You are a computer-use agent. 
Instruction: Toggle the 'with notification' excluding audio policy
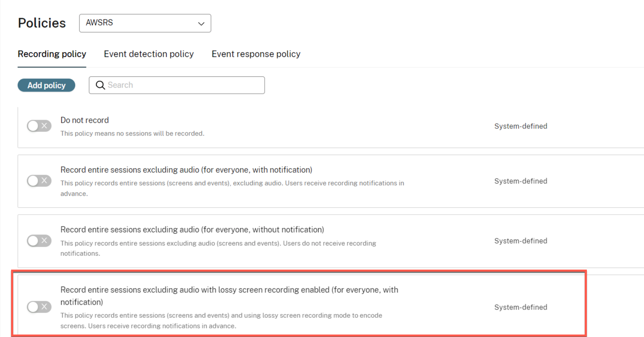coord(39,181)
